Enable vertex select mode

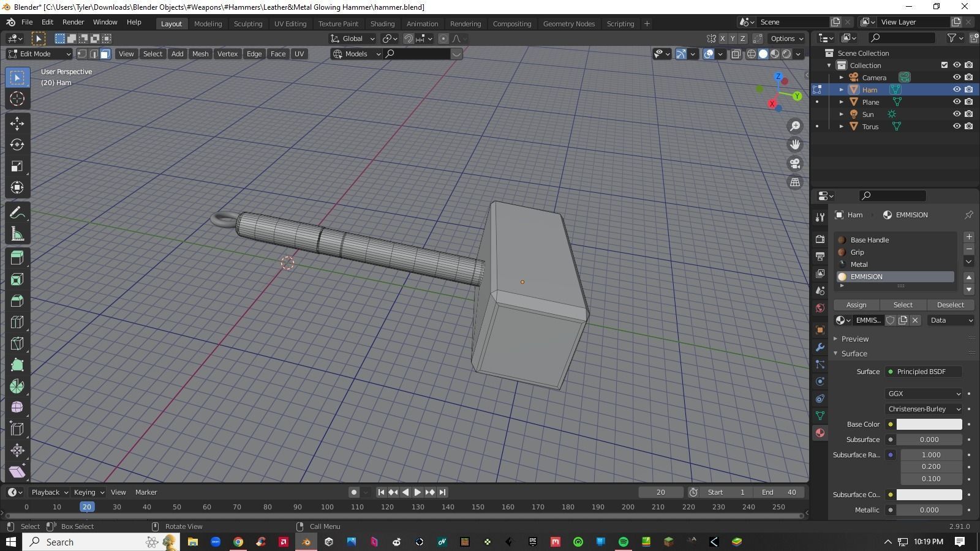click(83, 54)
